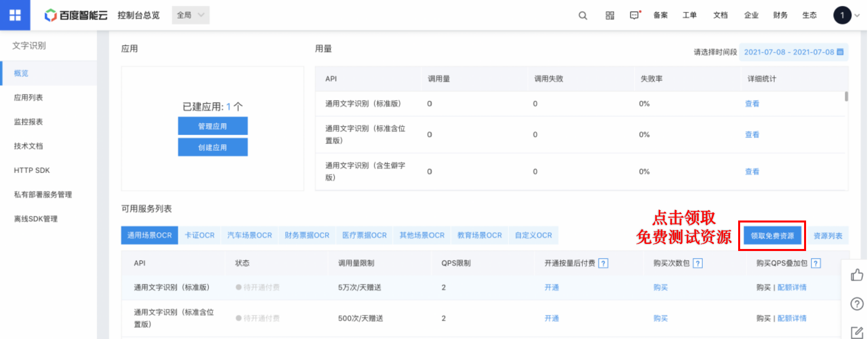Viewport: 868px width, 339px height.
Task: Open 配额详情 for 通用文字识别（标准版）
Action: (792, 287)
